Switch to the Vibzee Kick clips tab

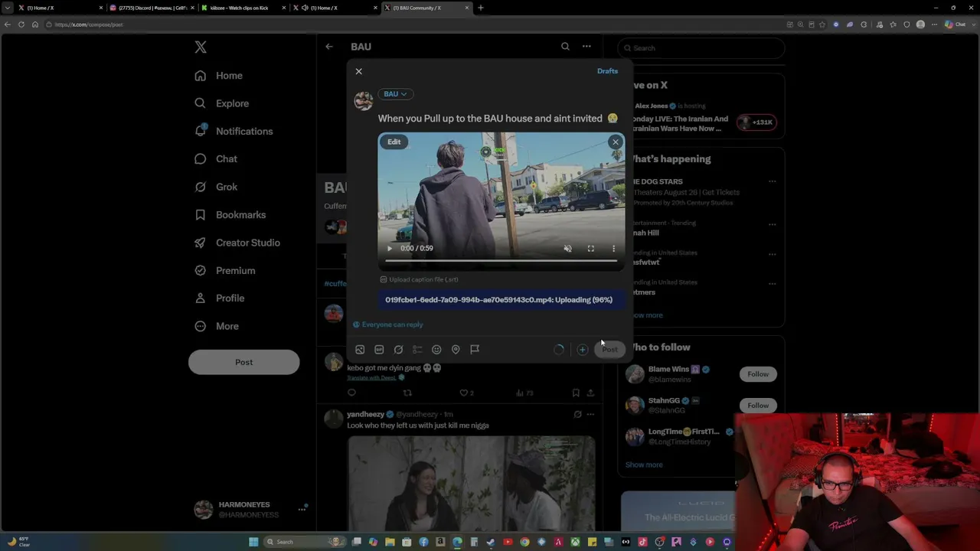click(243, 8)
